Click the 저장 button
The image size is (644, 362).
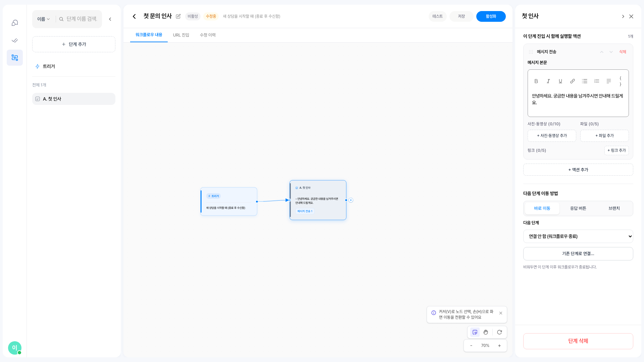462,16
